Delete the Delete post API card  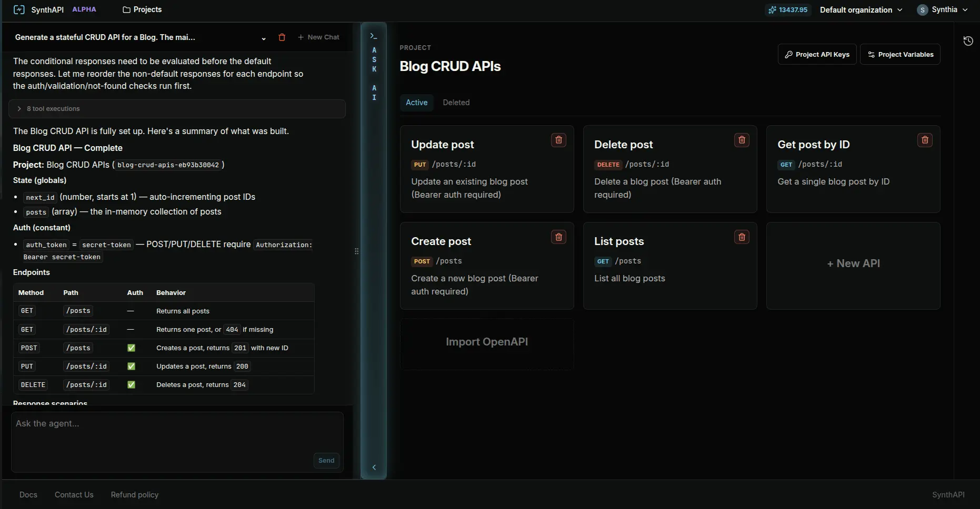[742, 140]
